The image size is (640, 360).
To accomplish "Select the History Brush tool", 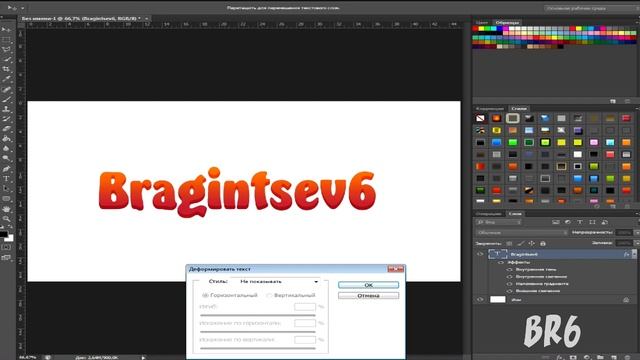I will (6, 119).
